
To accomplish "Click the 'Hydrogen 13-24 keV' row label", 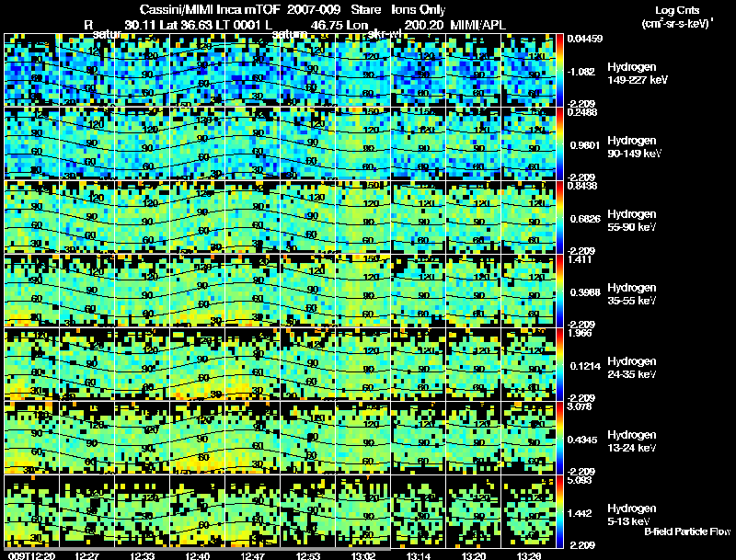I will [x=632, y=441].
